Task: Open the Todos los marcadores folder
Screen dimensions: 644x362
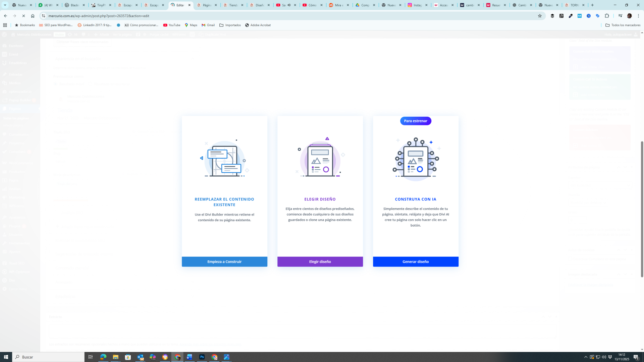Action: 623,25
